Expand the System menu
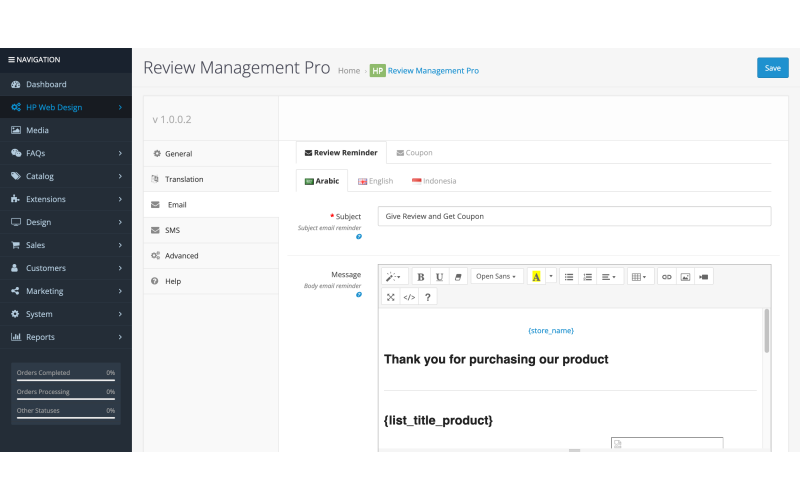 point(66,314)
